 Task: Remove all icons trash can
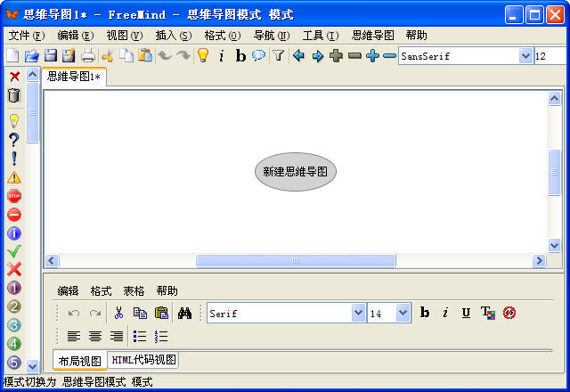(x=14, y=95)
